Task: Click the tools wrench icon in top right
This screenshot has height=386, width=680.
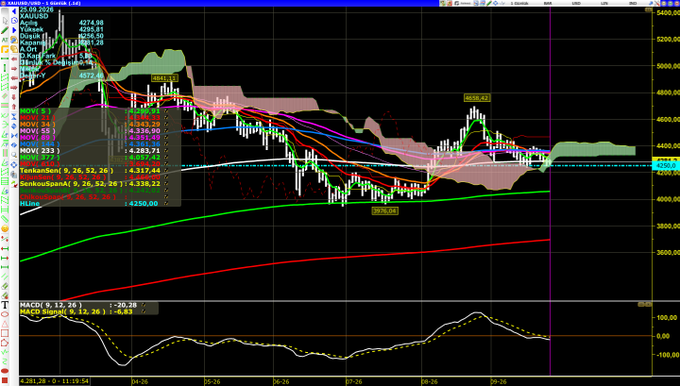Action: point(657,3)
